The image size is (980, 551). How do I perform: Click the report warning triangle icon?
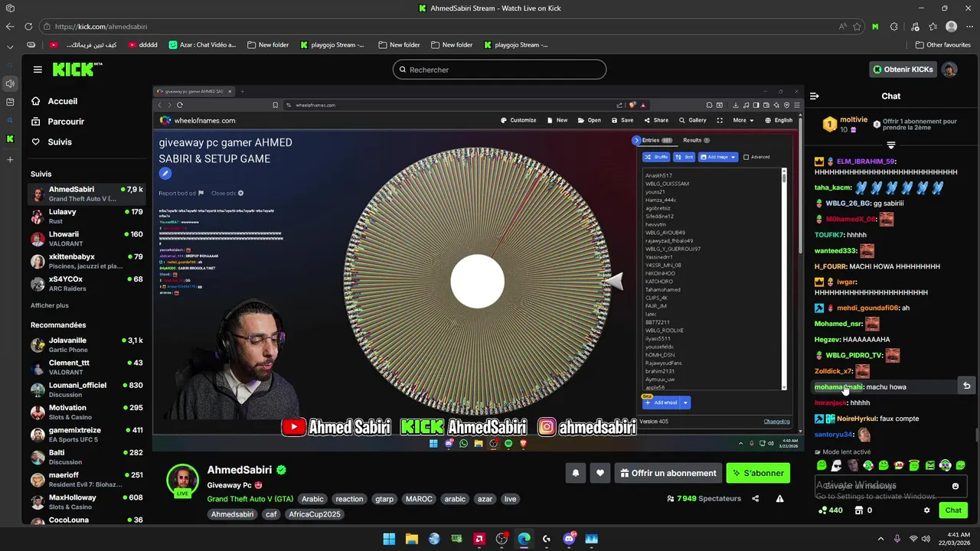click(x=779, y=498)
